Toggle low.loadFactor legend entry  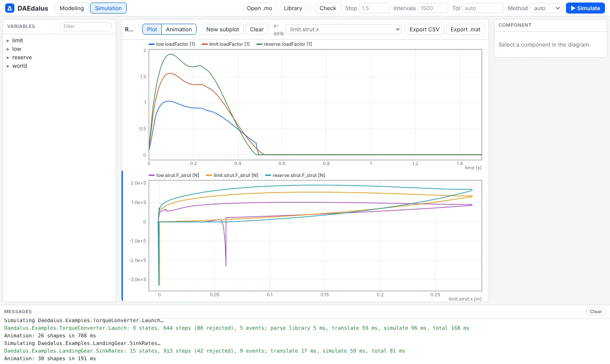(172, 44)
